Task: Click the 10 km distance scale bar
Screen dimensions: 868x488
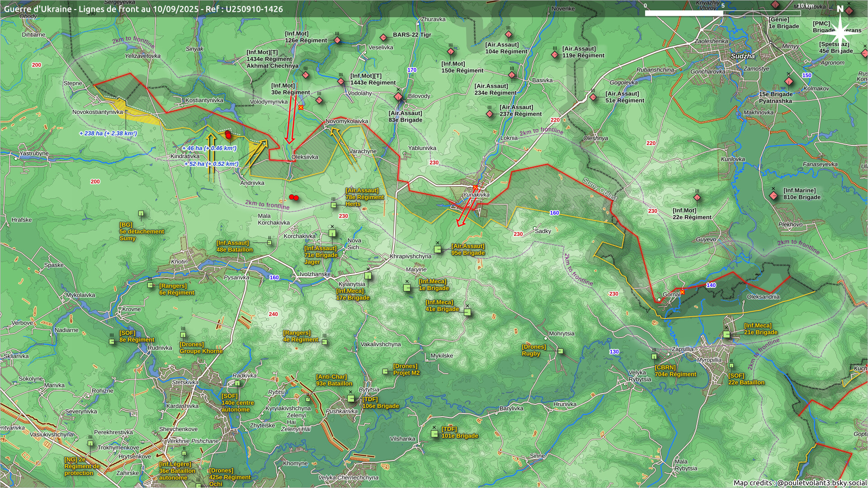Action: click(x=722, y=13)
